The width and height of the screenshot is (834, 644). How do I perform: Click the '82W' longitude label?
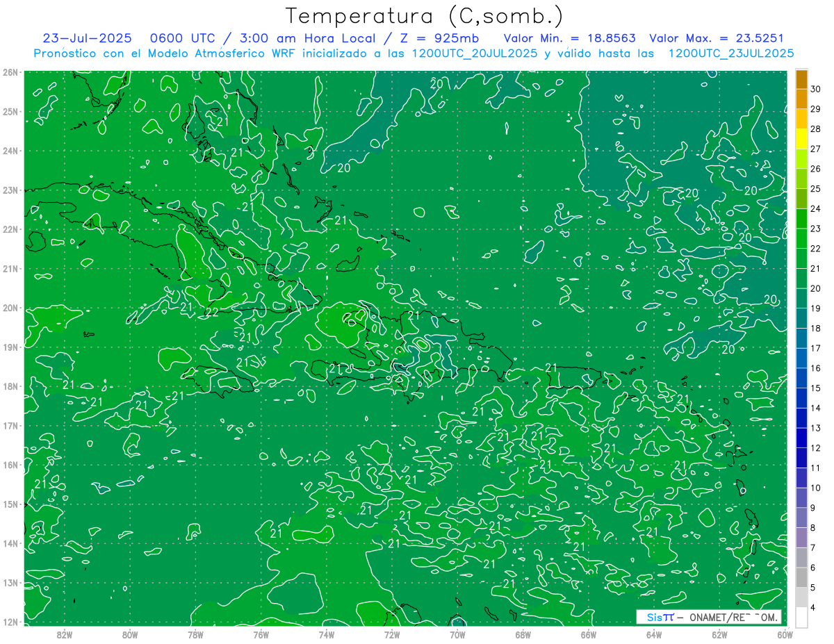64,634
